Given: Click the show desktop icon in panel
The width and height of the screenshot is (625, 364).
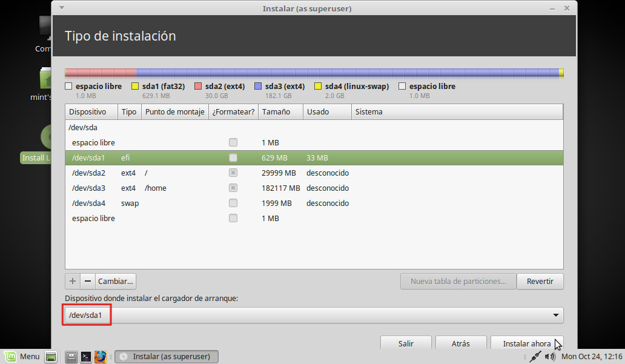Looking at the screenshot, I should click(51, 357).
